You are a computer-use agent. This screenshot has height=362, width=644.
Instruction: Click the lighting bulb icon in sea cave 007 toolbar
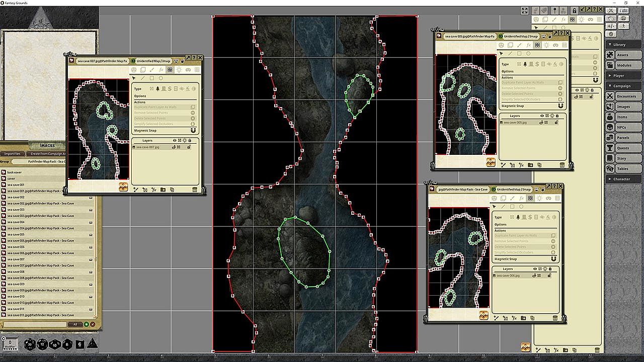[x=179, y=70]
